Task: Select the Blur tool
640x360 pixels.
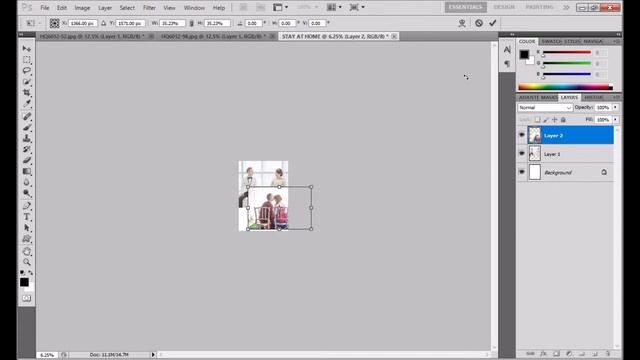Action: coord(27,182)
